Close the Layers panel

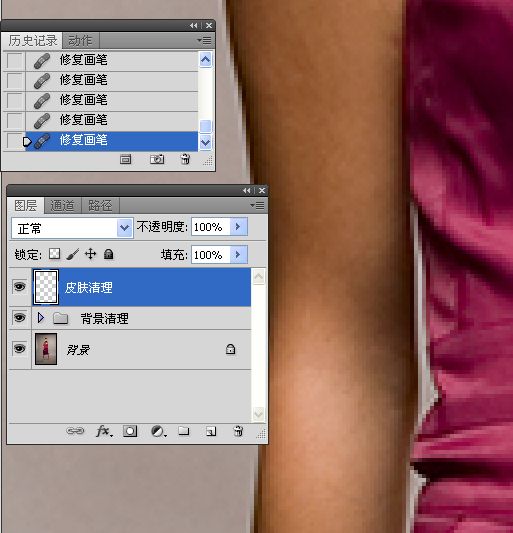click(262, 191)
